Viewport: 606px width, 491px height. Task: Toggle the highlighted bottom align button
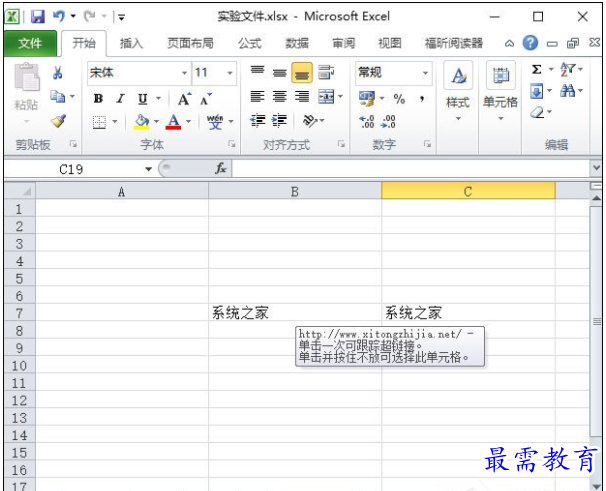click(x=302, y=73)
